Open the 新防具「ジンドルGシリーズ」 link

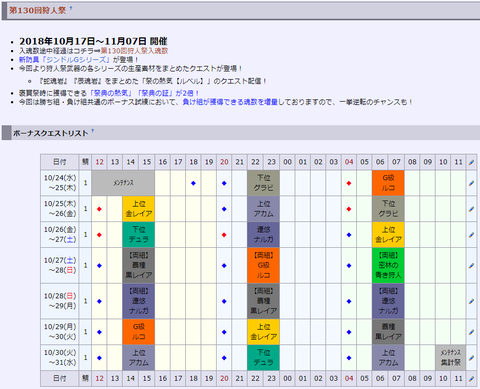tap(64, 60)
